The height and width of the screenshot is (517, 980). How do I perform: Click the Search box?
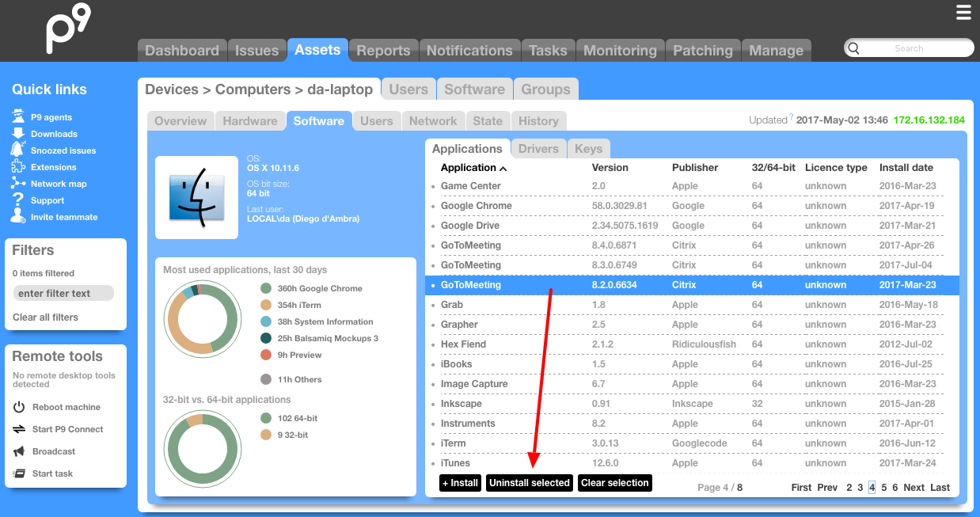(909, 48)
